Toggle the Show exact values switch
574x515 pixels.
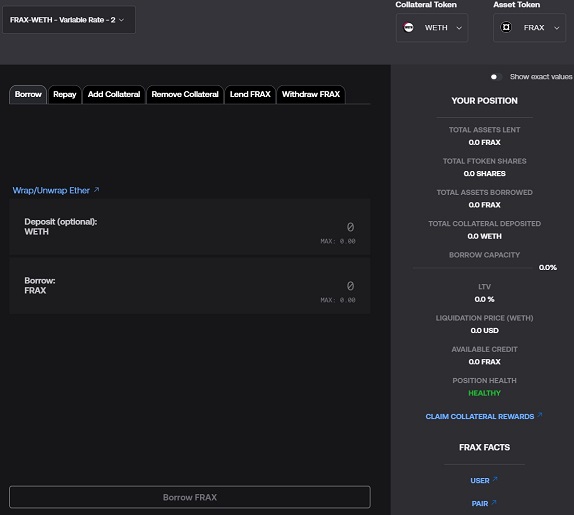click(496, 76)
